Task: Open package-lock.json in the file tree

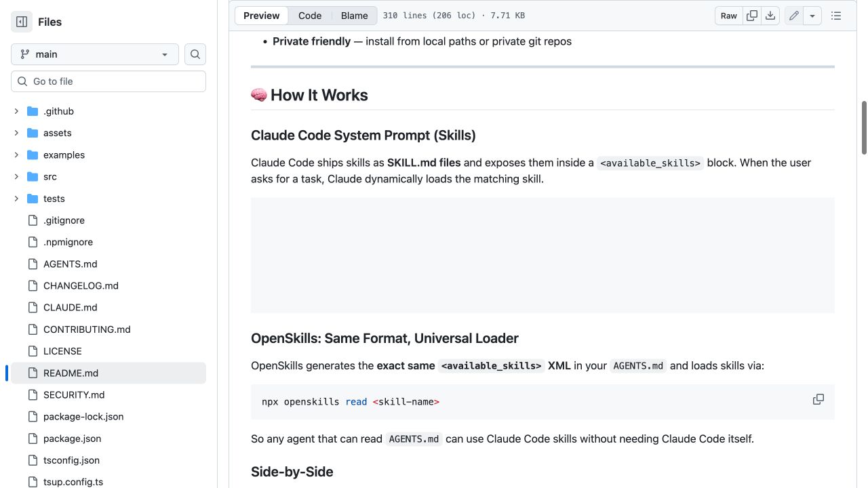Action: coord(83,416)
